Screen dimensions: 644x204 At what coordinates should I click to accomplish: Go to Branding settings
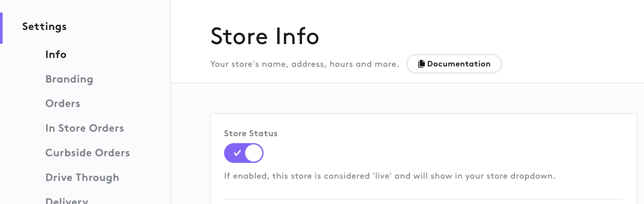tap(69, 79)
